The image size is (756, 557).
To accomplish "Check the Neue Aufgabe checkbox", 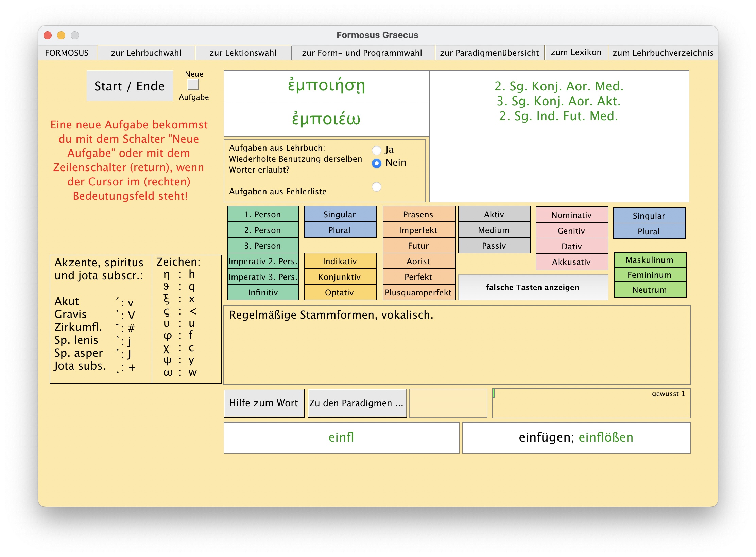I will pos(193,85).
